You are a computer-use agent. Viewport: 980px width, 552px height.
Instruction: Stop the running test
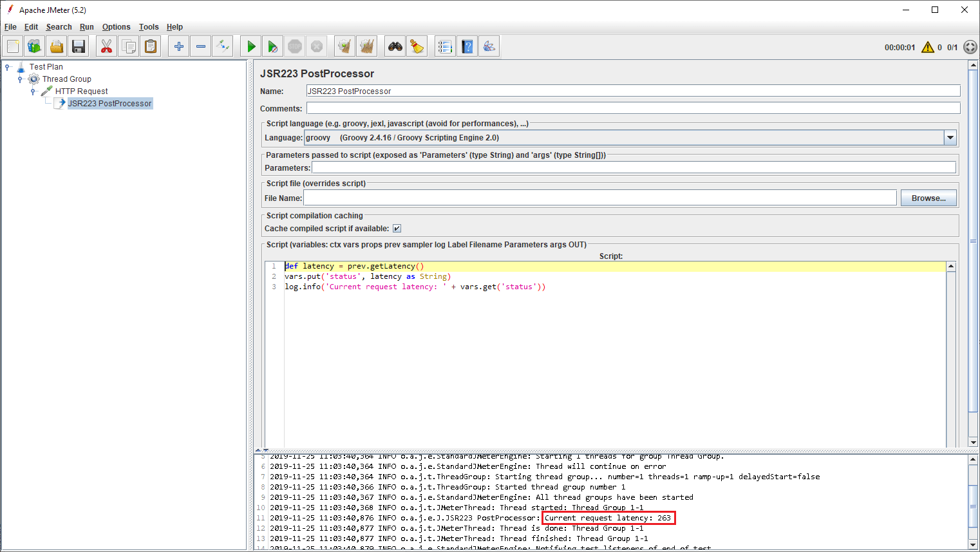(295, 46)
